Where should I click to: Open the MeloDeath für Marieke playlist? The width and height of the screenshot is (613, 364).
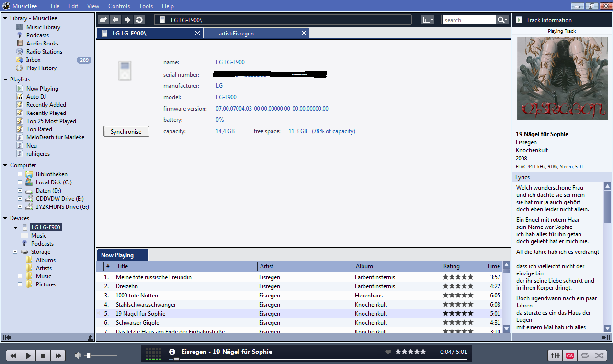tap(55, 137)
